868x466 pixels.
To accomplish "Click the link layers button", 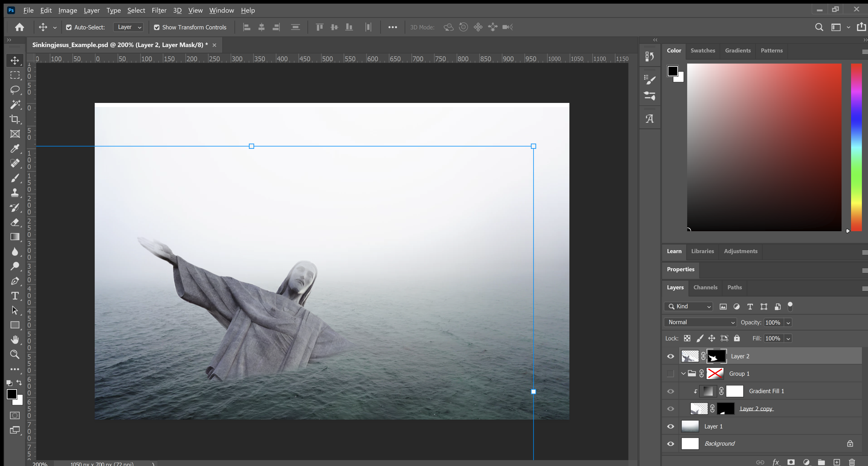I will [760, 462].
